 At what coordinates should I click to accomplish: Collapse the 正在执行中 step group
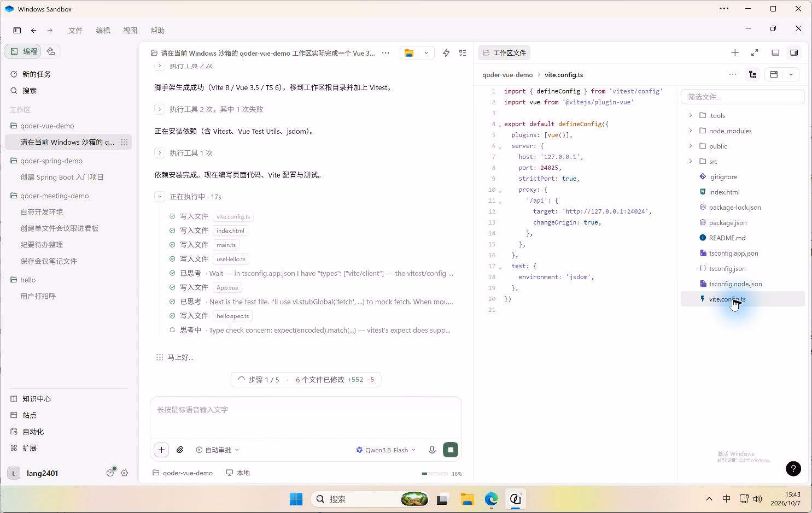(160, 197)
